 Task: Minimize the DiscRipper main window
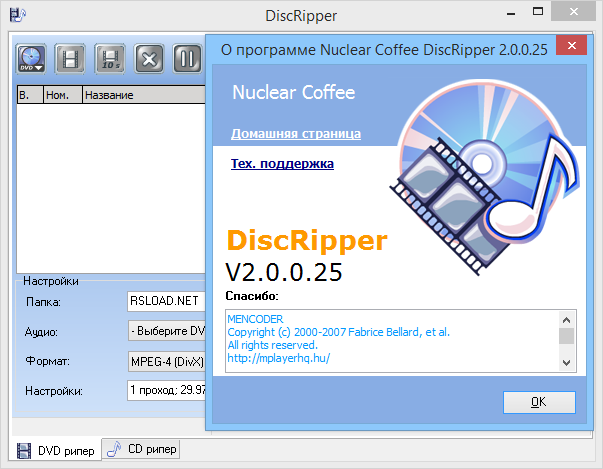tap(511, 13)
